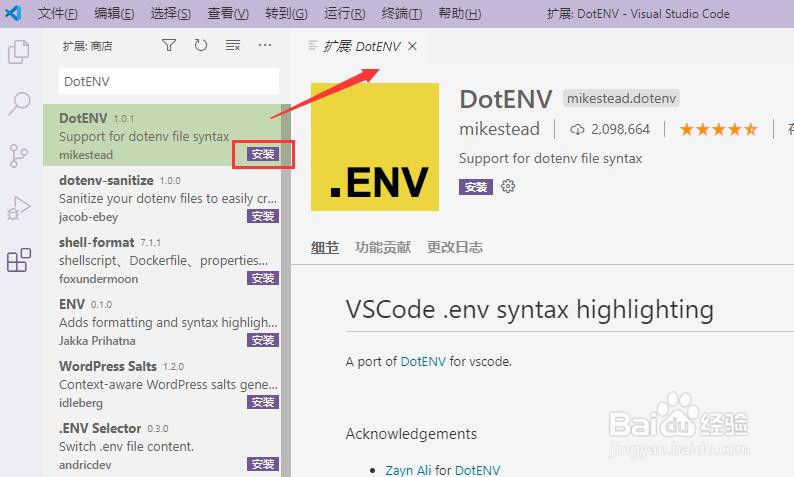This screenshot has height=477, width=794.
Task: Click the star rating of DotENV
Action: pyautogui.click(x=718, y=130)
